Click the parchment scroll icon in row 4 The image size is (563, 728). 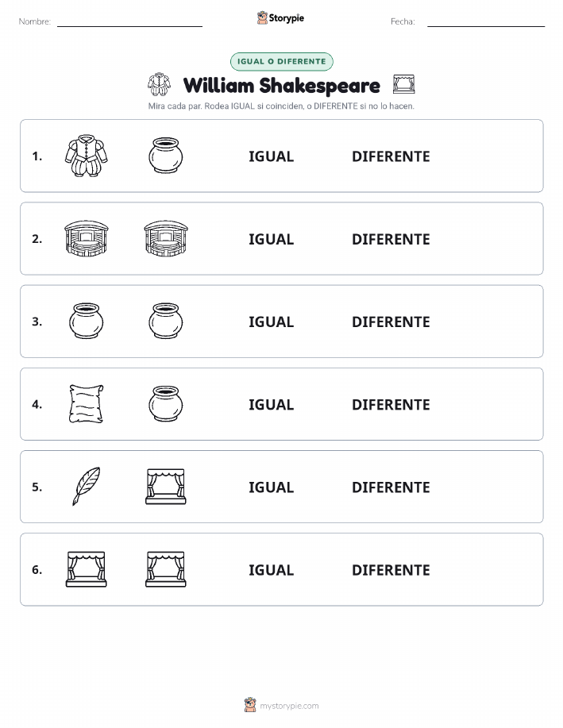click(x=87, y=404)
